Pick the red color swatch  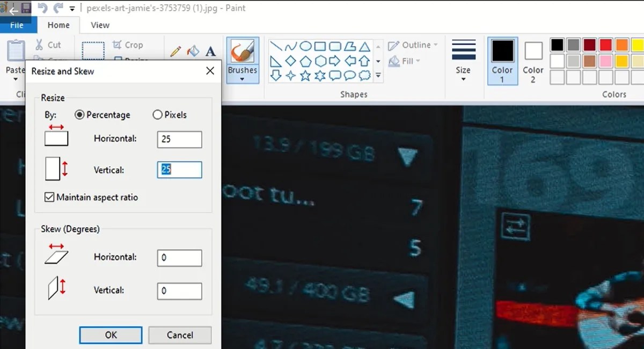(x=605, y=45)
